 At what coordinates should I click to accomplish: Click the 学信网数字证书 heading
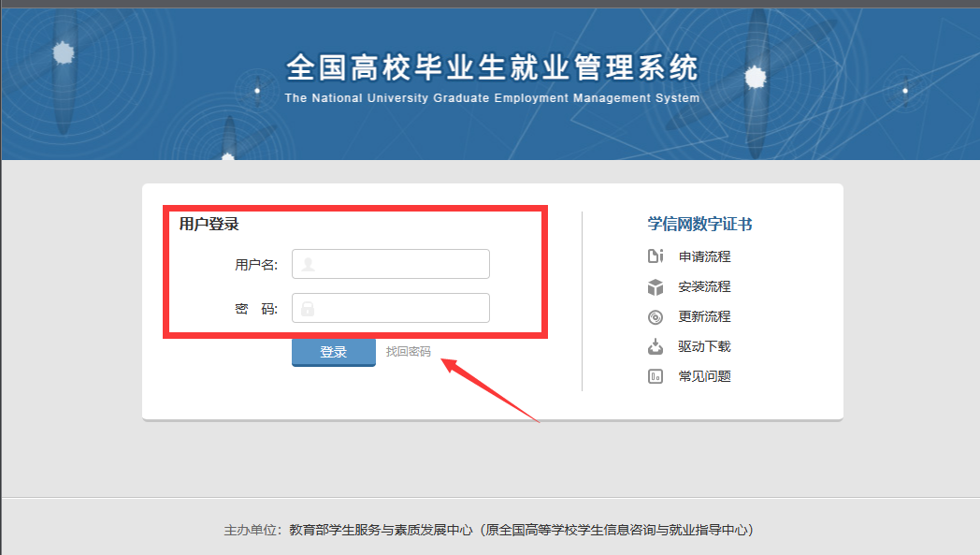tap(699, 224)
